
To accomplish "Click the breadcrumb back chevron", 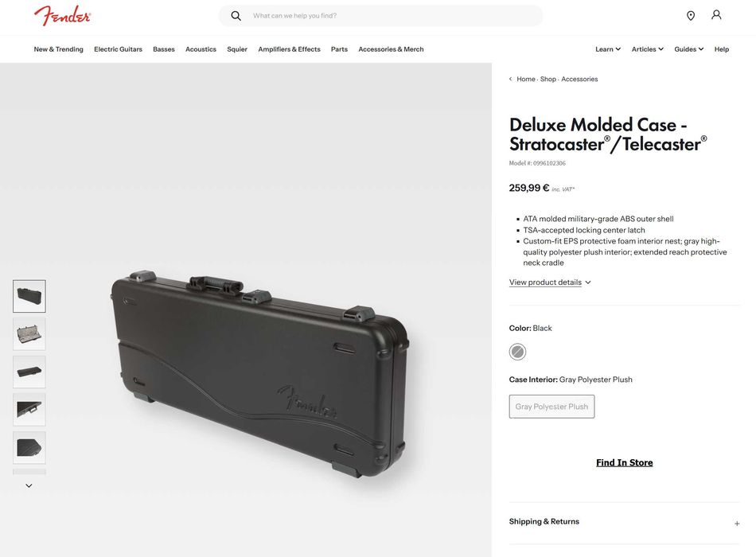I will pos(511,79).
